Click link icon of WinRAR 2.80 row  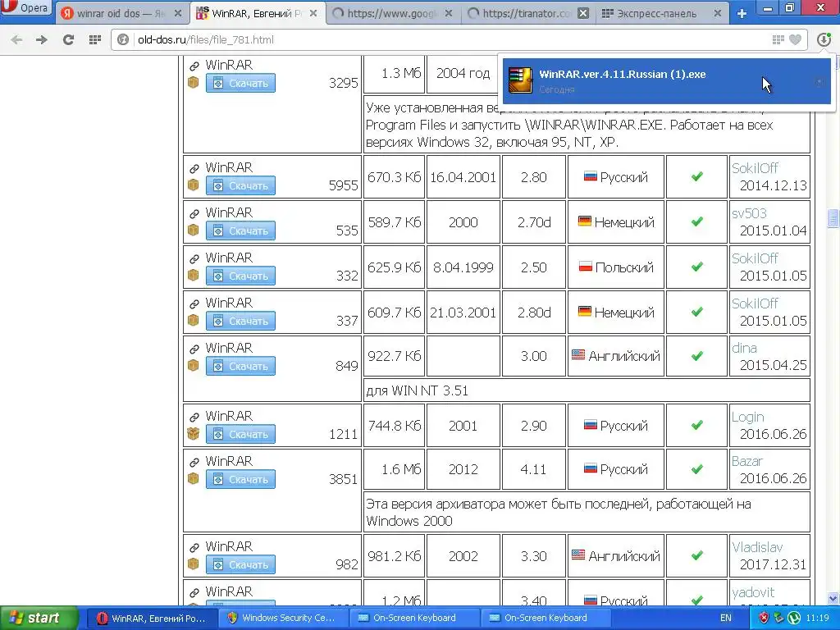pos(194,169)
